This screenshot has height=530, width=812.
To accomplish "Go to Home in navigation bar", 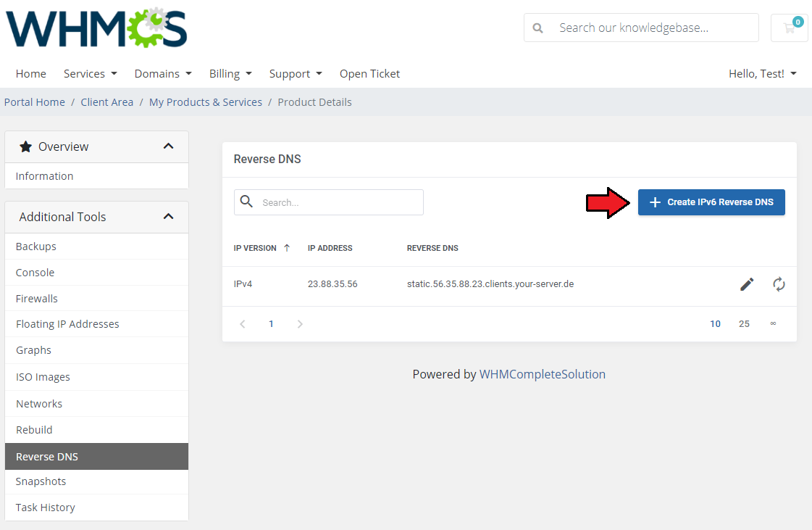I will click(31, 74).
